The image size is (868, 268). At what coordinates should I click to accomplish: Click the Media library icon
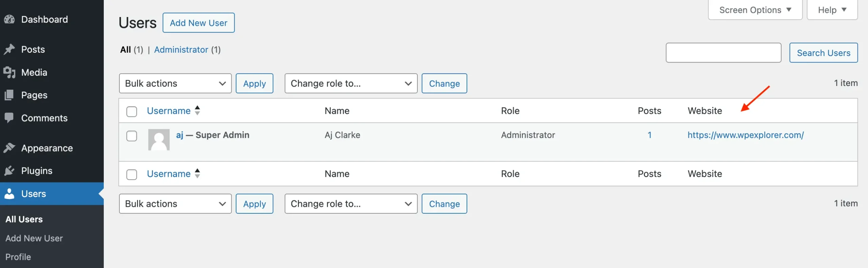point(9,72)
